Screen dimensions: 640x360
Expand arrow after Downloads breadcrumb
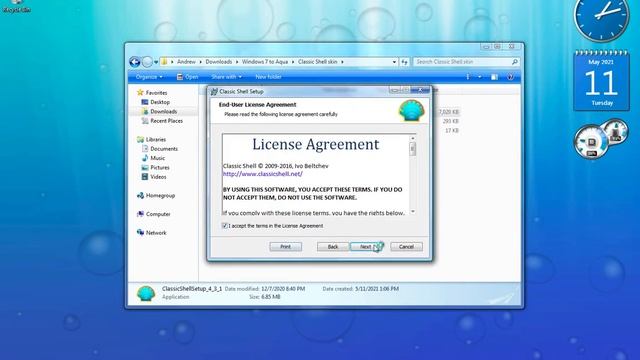[237, 62]
